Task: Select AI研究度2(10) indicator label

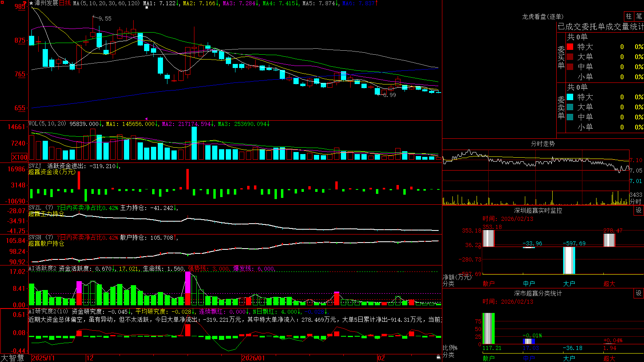Action: (48, 311)
